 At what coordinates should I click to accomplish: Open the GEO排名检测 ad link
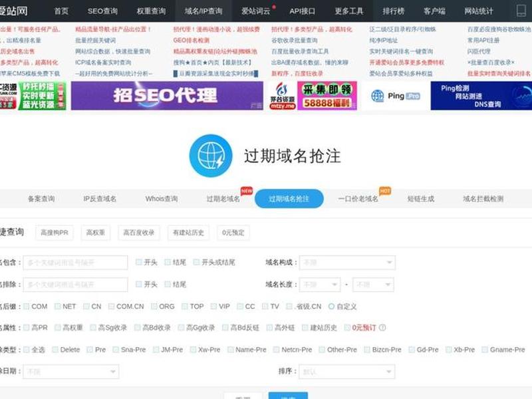192,41
